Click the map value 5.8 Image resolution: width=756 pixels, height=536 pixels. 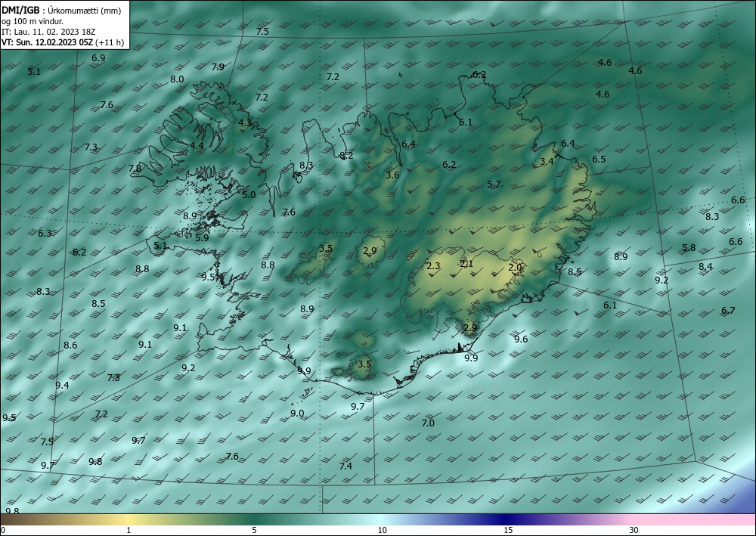689,248
